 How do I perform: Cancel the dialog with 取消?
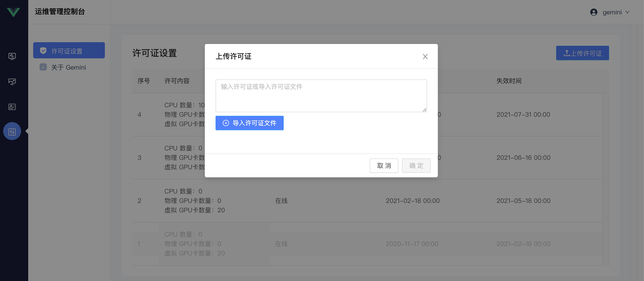pos(384,166)
